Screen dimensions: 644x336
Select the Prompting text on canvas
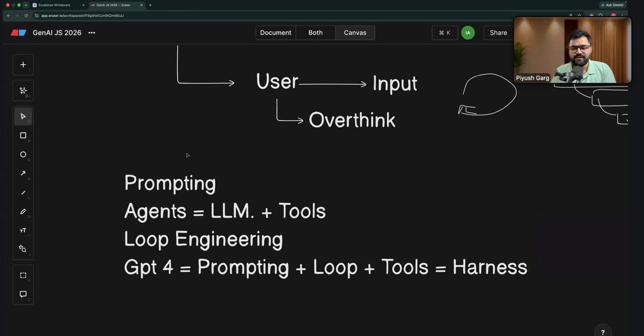point(170,184)
